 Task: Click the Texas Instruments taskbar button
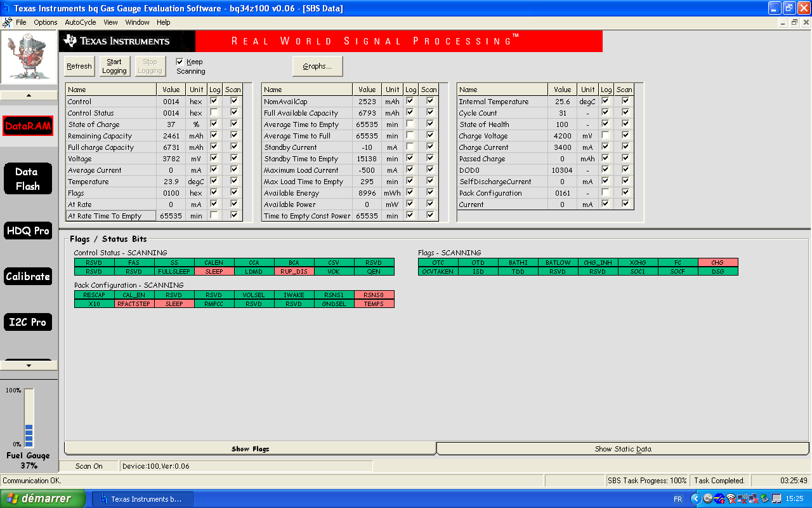pos(143,499)
